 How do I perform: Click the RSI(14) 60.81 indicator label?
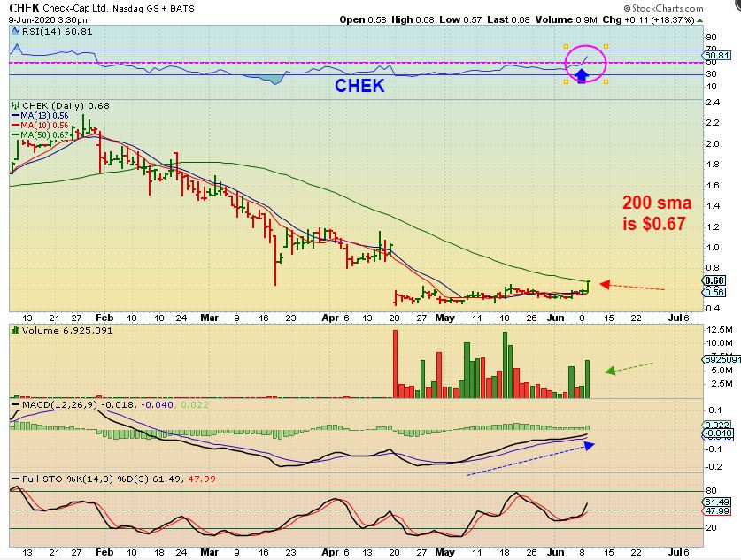57,32
